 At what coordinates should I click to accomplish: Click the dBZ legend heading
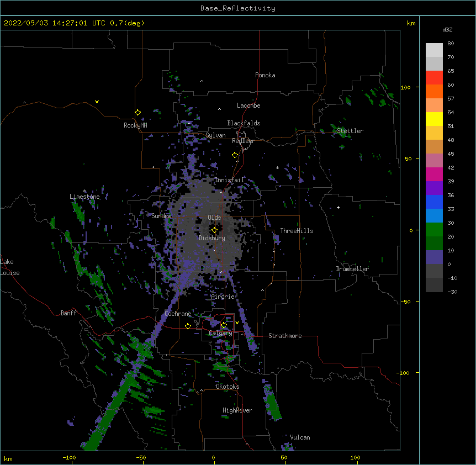click(x=447, y=30)
